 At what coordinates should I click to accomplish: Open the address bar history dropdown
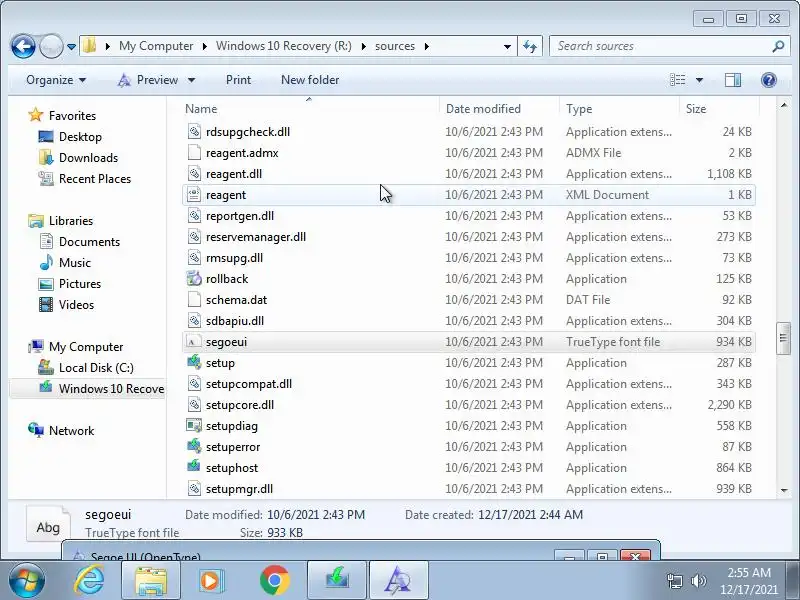507,46
